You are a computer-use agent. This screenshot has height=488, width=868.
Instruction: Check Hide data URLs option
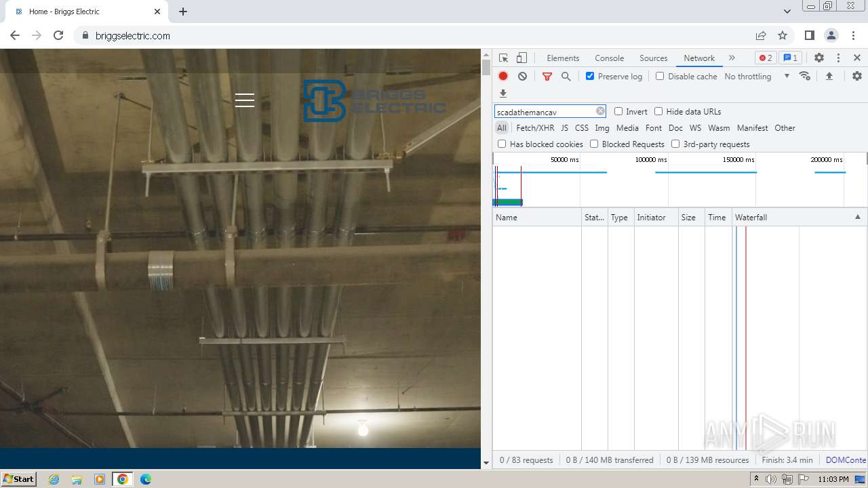(x=658, y=111)
